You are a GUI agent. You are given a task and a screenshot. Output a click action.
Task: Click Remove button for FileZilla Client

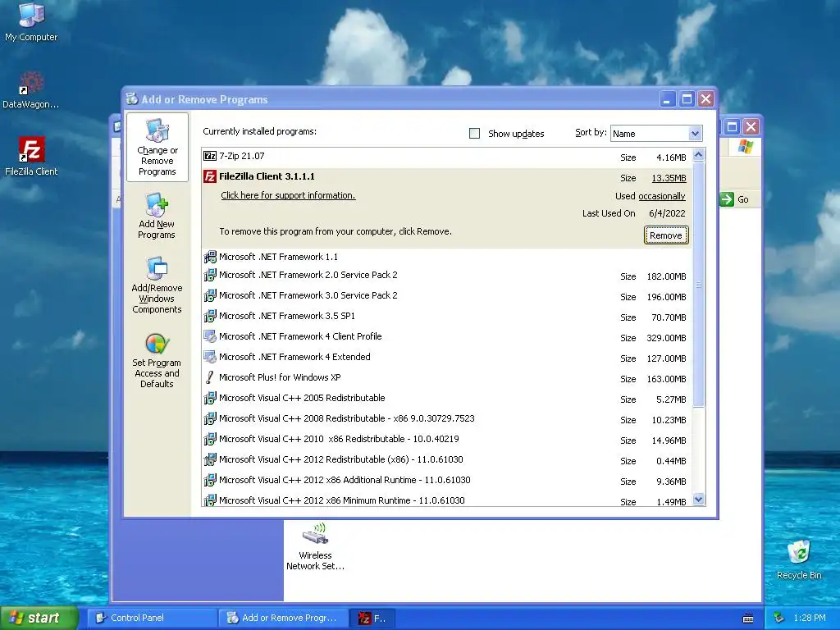666,235
